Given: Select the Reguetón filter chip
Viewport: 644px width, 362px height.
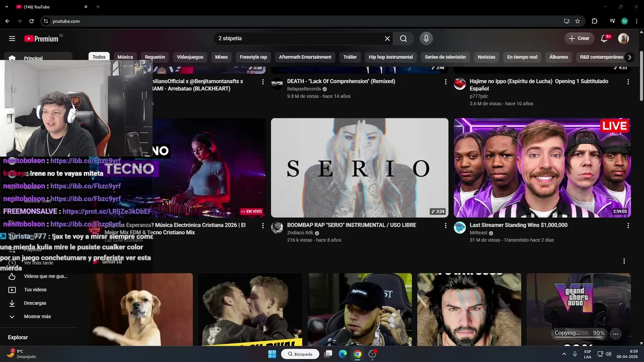Looking at the screenshot, I should click(155, 57).
